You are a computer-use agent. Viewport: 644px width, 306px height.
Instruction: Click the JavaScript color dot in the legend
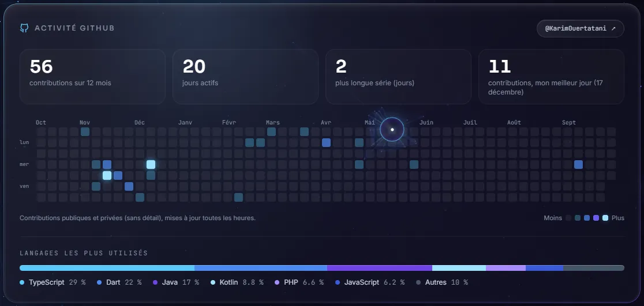tap(338, 282)
